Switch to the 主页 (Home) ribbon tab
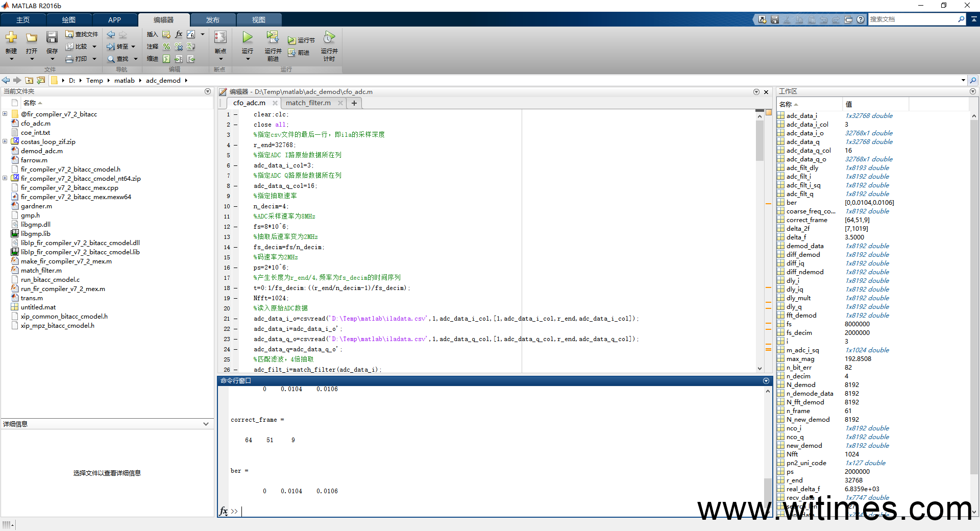 click(x=23, y=20)
